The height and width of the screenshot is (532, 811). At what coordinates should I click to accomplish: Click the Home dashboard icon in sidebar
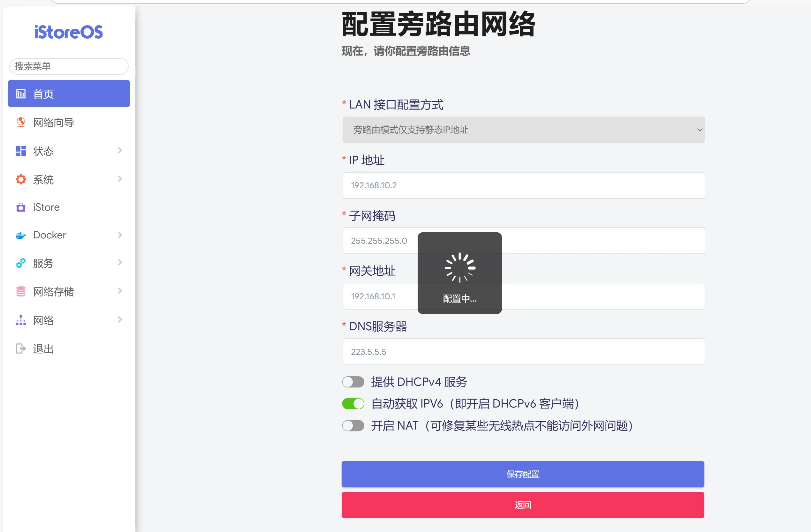coord(21,94)
